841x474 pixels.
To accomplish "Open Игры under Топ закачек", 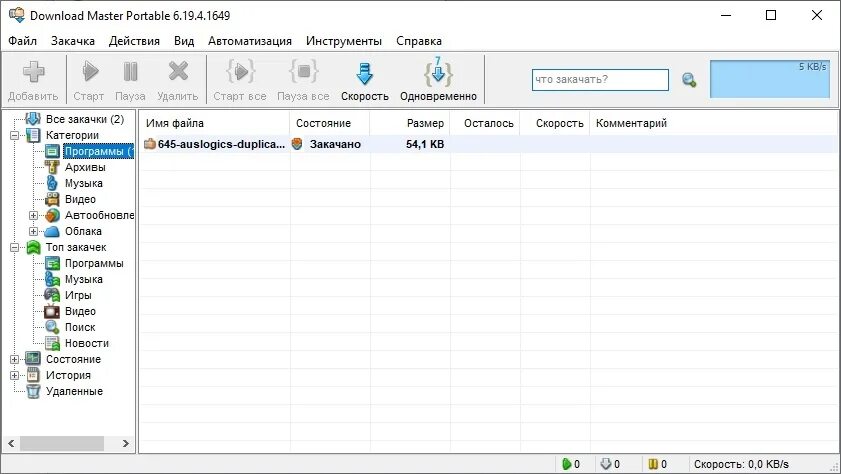I will click(78, 295).
